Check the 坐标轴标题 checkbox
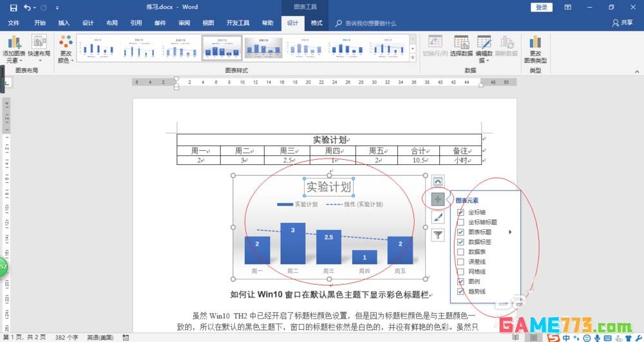Screen dimensions: 644x342 pos(460,222)
